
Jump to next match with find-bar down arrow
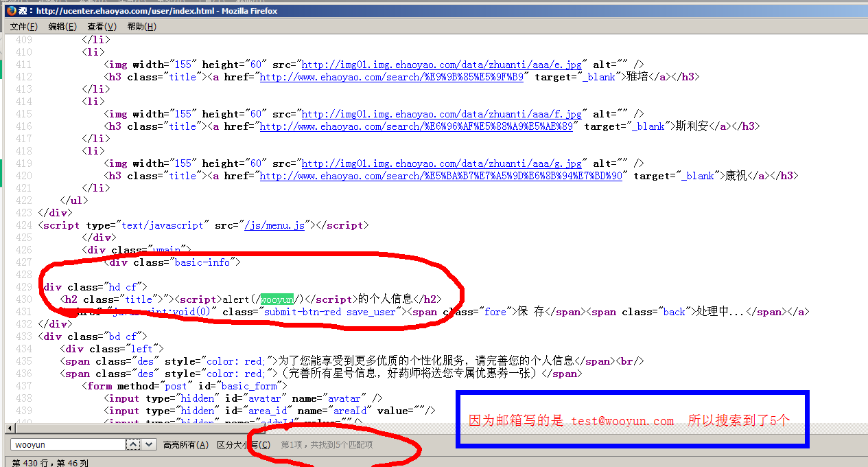pyautogui.click(x=149, y=444)
